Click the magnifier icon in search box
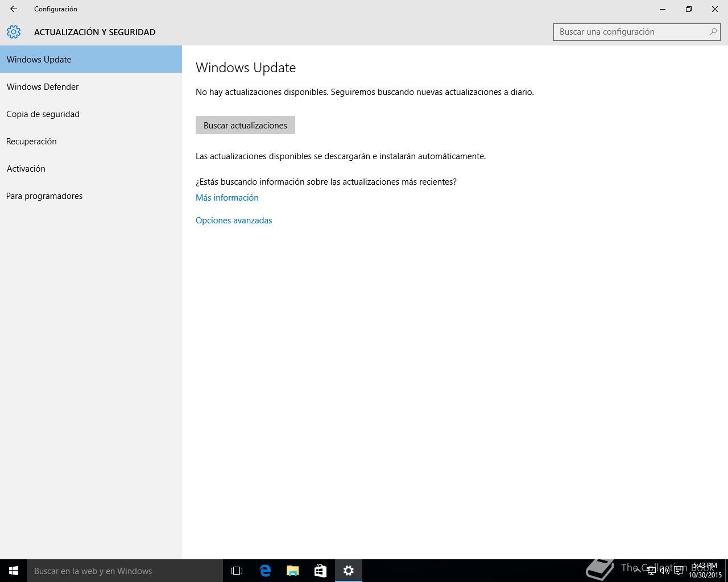The width and height of the screenshot is (728, 582). [x=713, y=32]
